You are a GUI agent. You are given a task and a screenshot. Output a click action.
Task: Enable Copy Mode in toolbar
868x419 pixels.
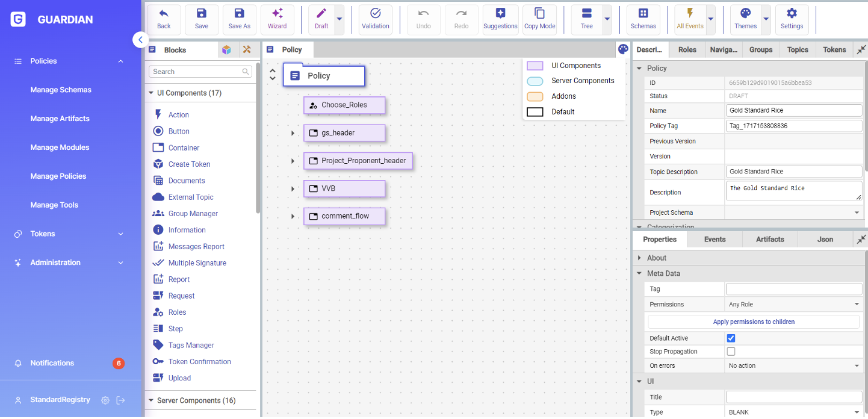point(539,19)
